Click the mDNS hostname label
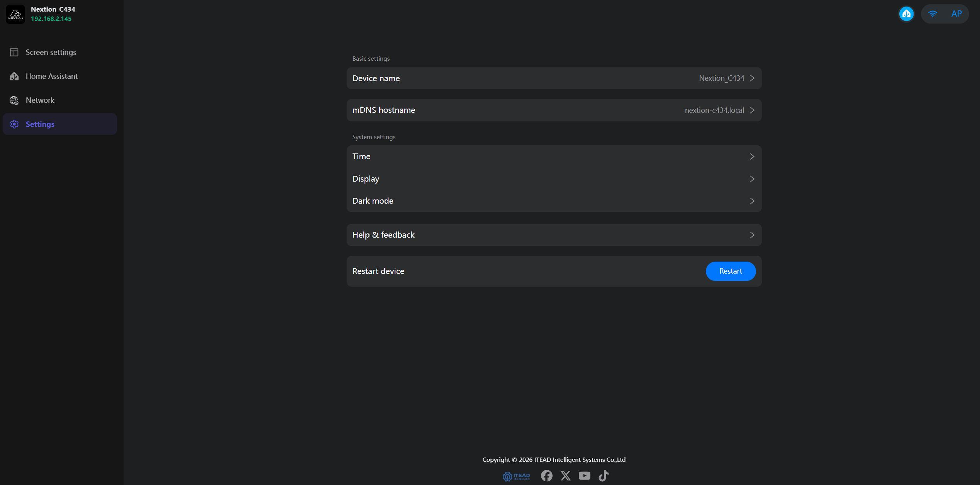Viewport: 980px width, 485px height. coord(383,110)
